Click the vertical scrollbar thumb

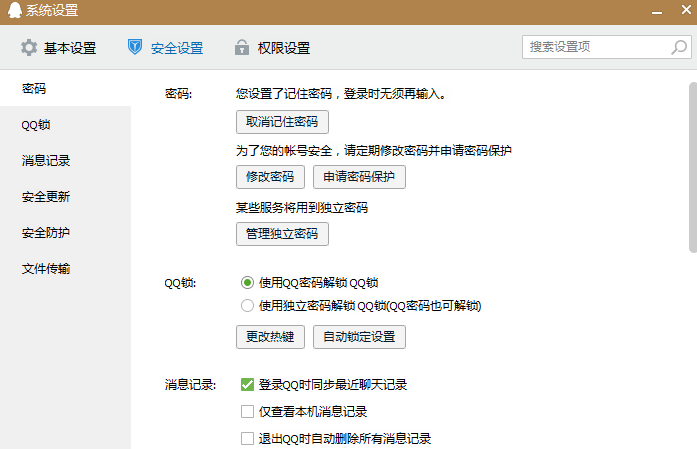(693, 167)
